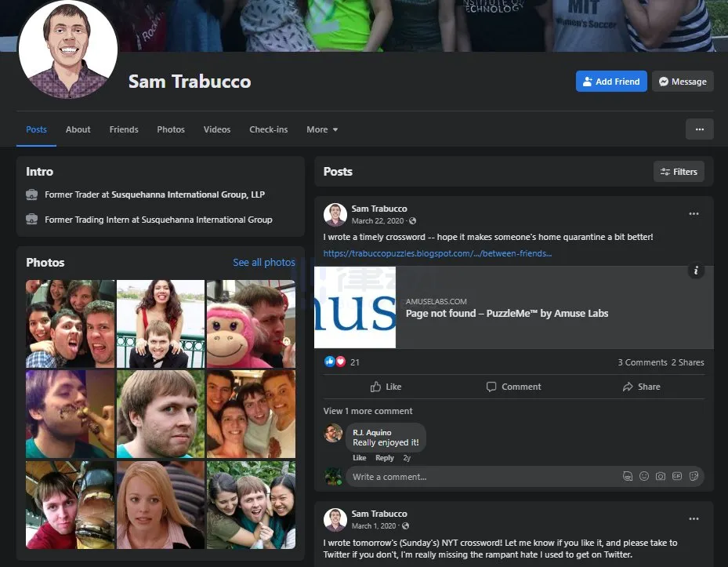The width and height of the screenshot is (728, 567).
Task: Open the Filters button for Posts
Action: (x=679, y=172)
